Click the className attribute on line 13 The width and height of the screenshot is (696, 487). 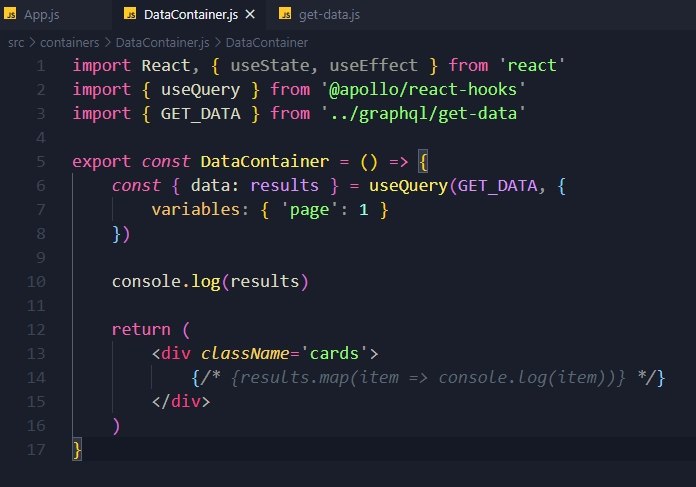coord(245,353)
